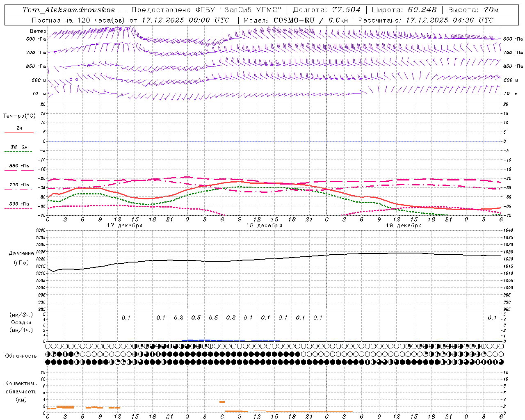525x420 pixels.
Task: Click the (мм/1ч.) precipitation unit label
Action: click(21, 330)
